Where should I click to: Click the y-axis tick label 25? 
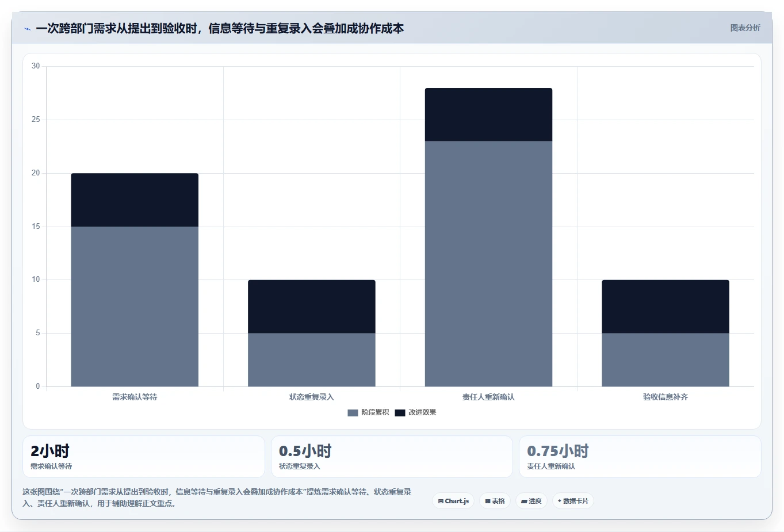click(x=36, y=120)
